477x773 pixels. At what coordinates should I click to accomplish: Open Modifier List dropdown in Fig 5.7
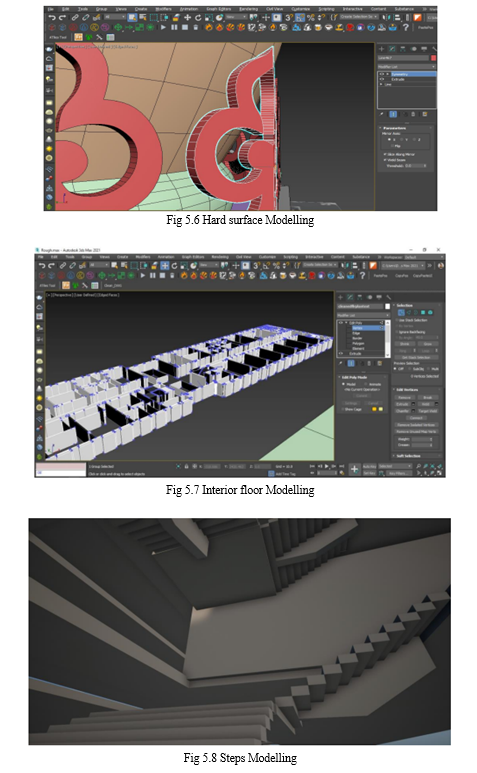[x=364, y=316]
